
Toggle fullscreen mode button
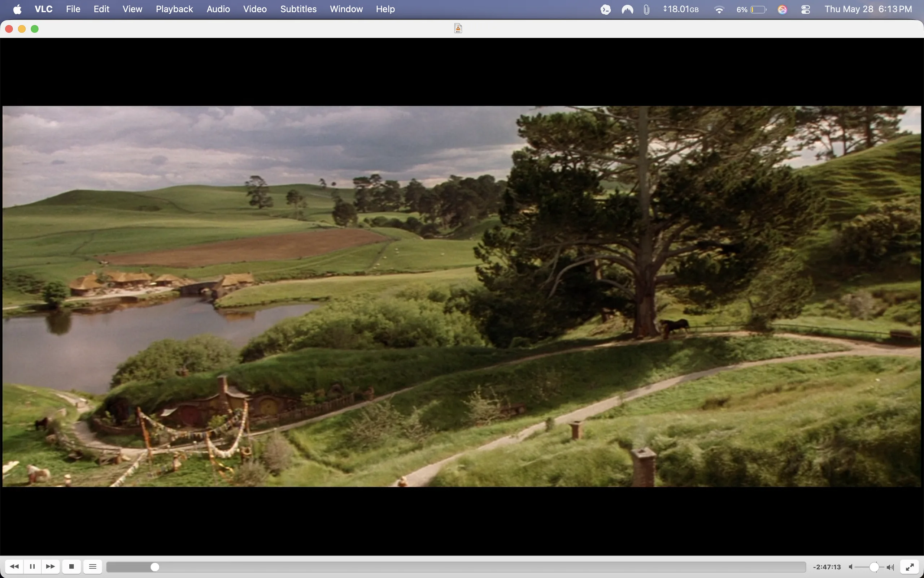pyautogui.click(x=910, y=566)
